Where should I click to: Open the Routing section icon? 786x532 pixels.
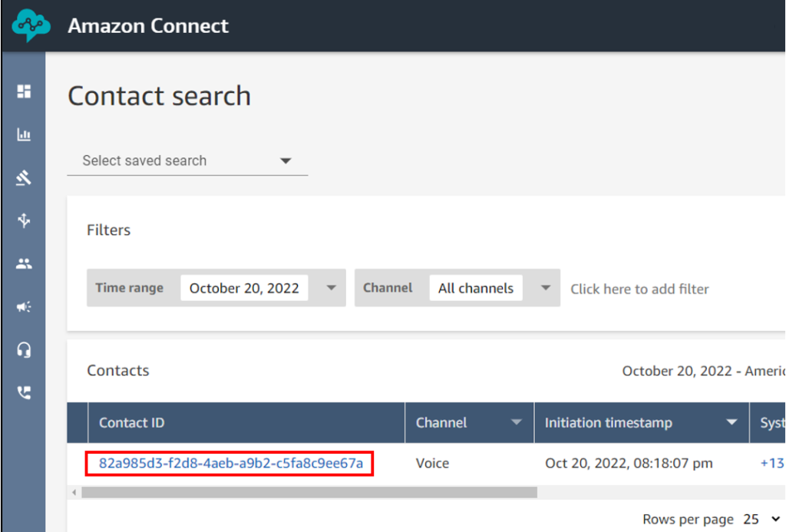point(24,177)
